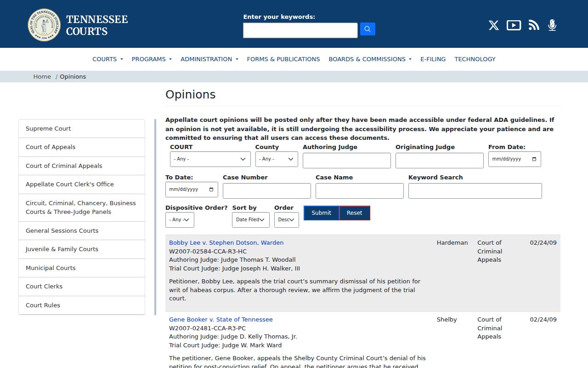The width and height of the screenshot is (588, 368).
Task: Open Court Clerks sidebar link
Action: 82,287
